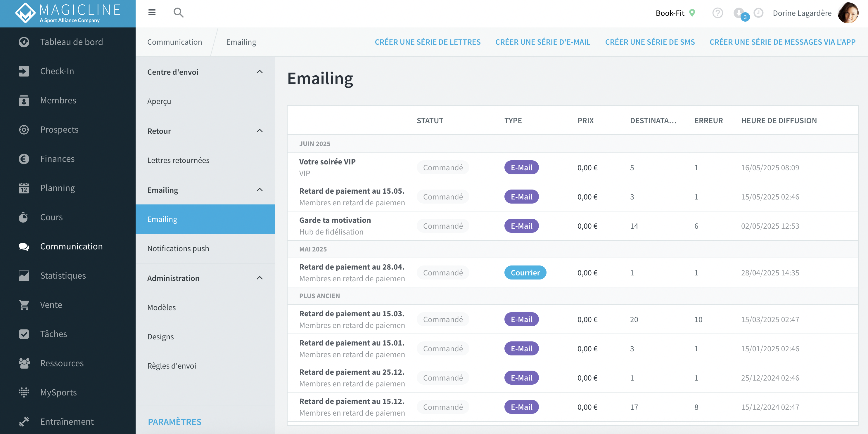This screenshot has width=868, height=434.
Task: Collapse the Administration section
Action: click(x=260, y=278)
